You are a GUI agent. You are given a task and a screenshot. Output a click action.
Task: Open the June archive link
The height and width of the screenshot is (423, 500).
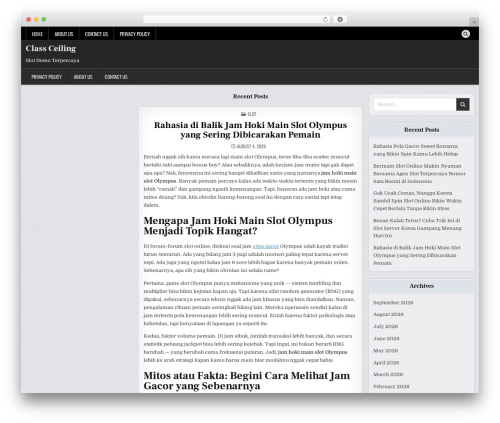386,338
